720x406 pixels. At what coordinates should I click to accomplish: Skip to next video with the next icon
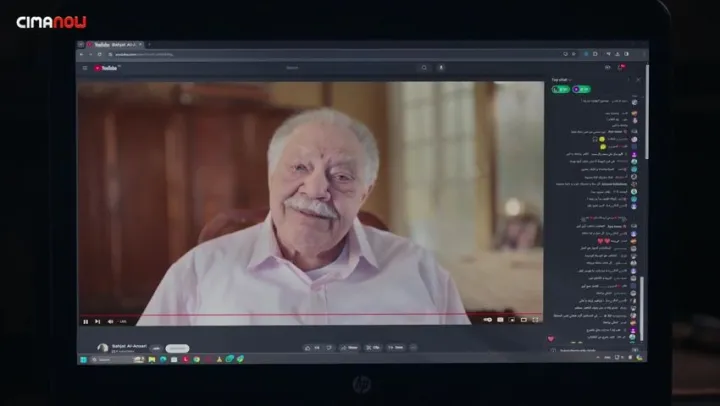tap(97, 321)
